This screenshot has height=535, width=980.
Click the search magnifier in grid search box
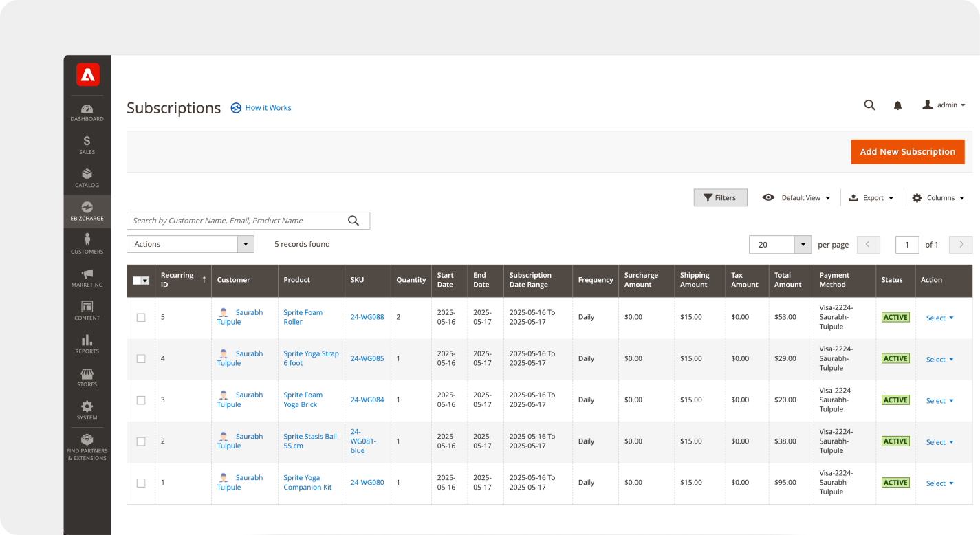(x=353, y=221)
